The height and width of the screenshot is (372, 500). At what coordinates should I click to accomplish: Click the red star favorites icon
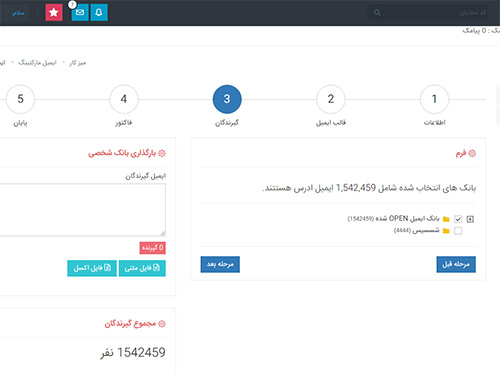tap(54, 13)
